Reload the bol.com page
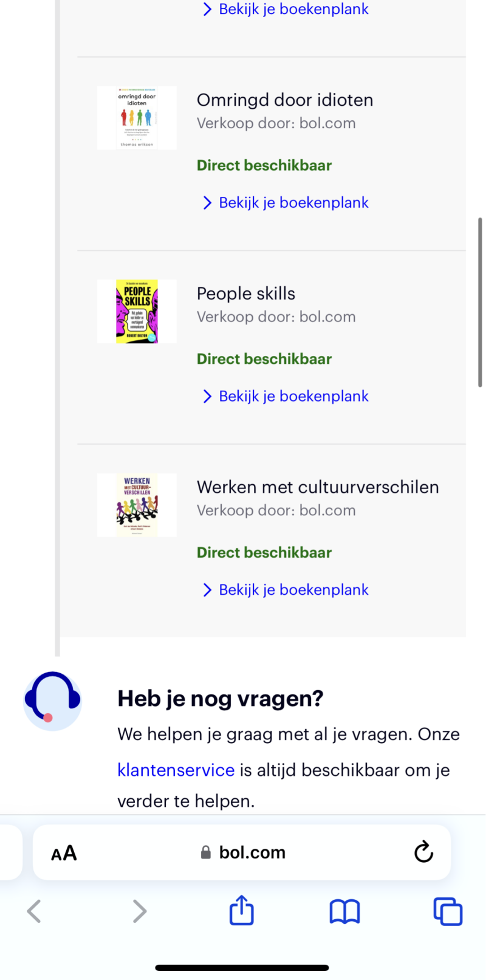Viewport: 486px width, 980px height. [x=423, y=852]
